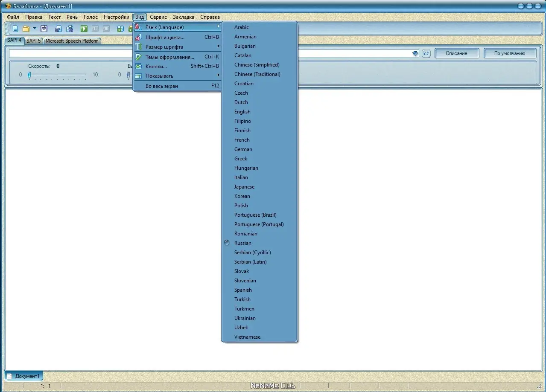
Task: Open the Сервис menu
Action: 158,17
